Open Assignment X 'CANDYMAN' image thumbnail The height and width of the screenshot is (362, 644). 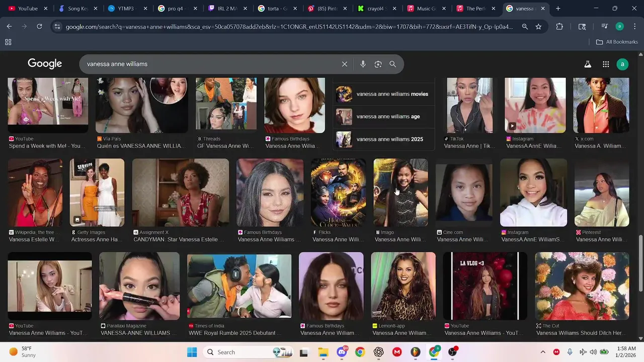(181, 193)
